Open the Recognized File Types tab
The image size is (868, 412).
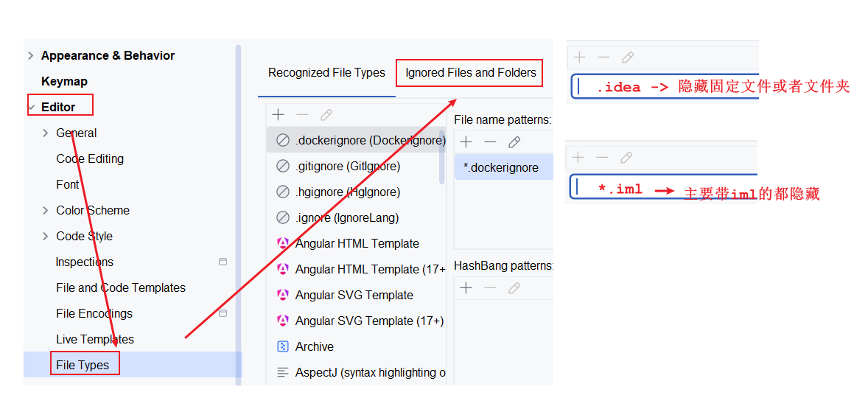pos(326,72)
